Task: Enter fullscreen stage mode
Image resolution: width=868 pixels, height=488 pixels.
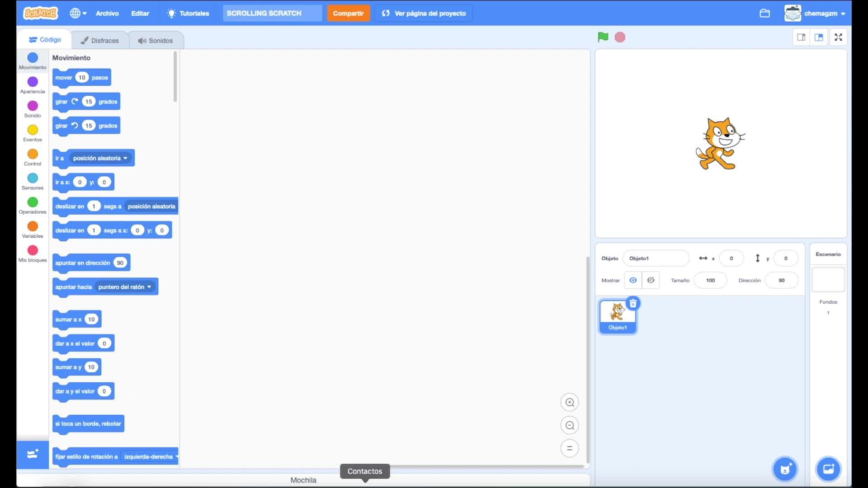Action: click(x=838, y=37)
